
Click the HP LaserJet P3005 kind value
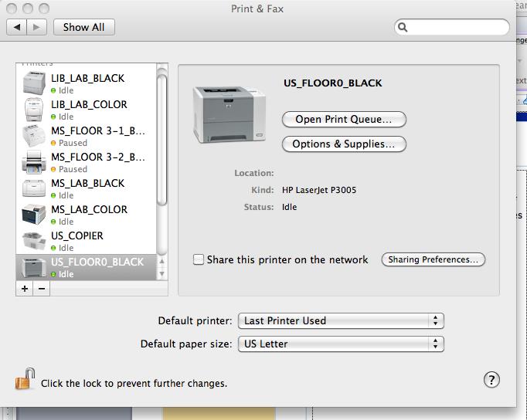click(319, 190)
